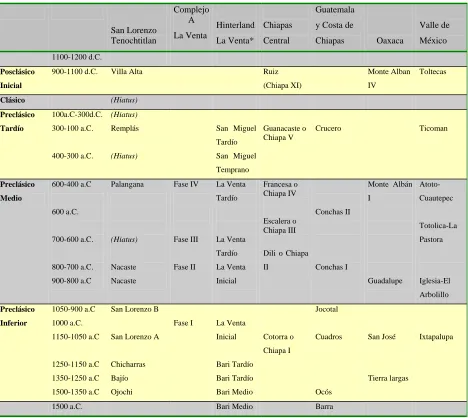The image size is (468, 418).
Task: Click the 'Conchas I' cell
Action: click(331, 267)
